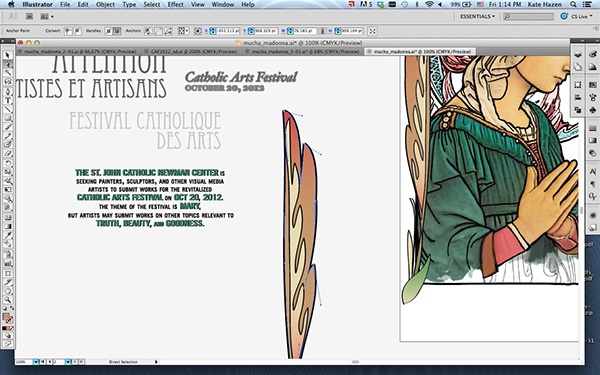The image size is (600, 375).
Task: Select the Direct Selection tool
Action: point(8,64)
